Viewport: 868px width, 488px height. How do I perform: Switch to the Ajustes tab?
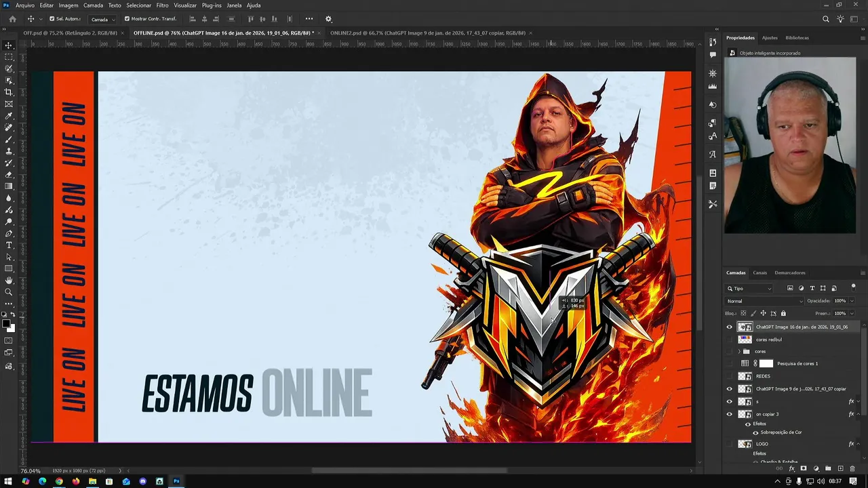click(770, 38)
